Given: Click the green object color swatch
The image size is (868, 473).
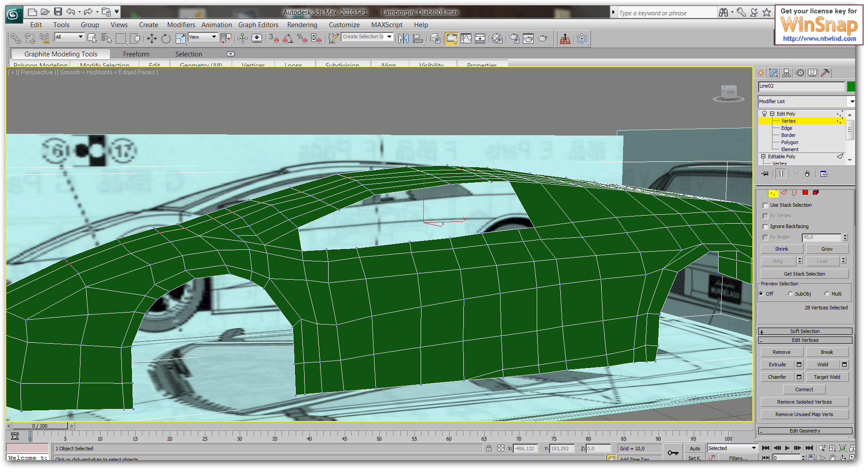Looking at the screenshot, I should coord(851,86).
